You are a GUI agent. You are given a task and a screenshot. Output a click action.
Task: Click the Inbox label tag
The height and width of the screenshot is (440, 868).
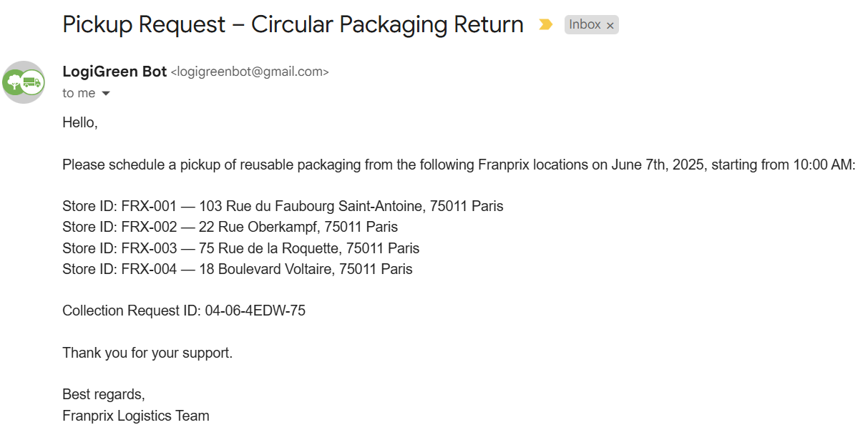[x=591, y=24]
